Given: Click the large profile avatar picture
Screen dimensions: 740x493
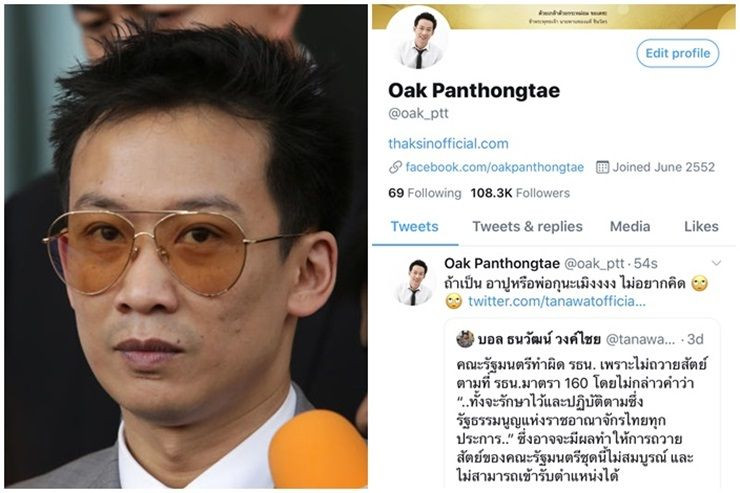Looking at the screenshot, I should 419,39.
